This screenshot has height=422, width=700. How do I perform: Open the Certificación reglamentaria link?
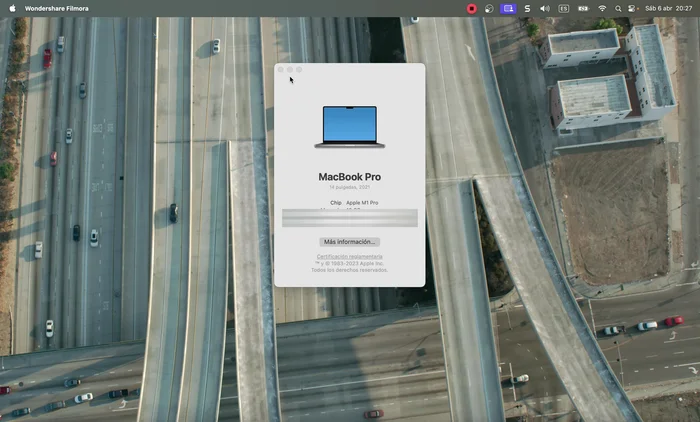click(349, 257)
